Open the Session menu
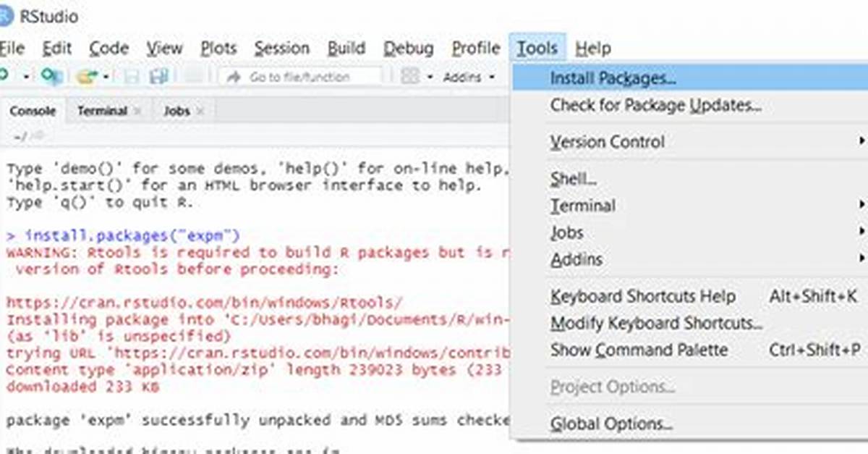The width and height of the screenshot is (868, 454). 281,49
